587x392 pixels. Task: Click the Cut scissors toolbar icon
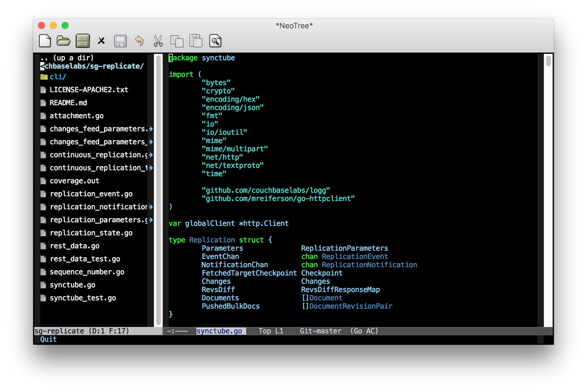click(158, 41)
